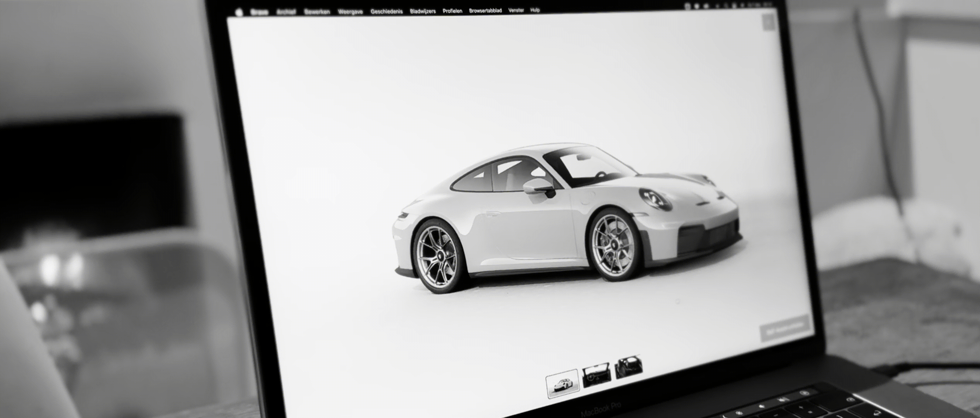The height and width of the screenshot is (418, 980).
Task: Open the Bewerken menu
Action: point(317,12)
